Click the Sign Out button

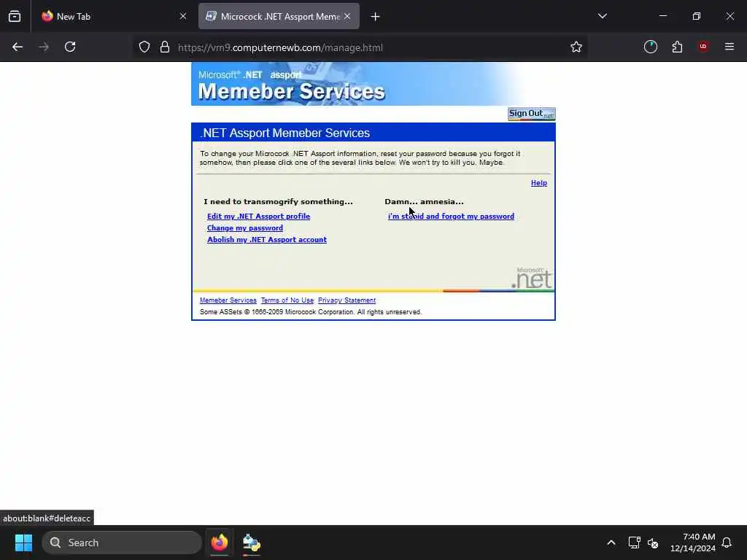[532, 114]
